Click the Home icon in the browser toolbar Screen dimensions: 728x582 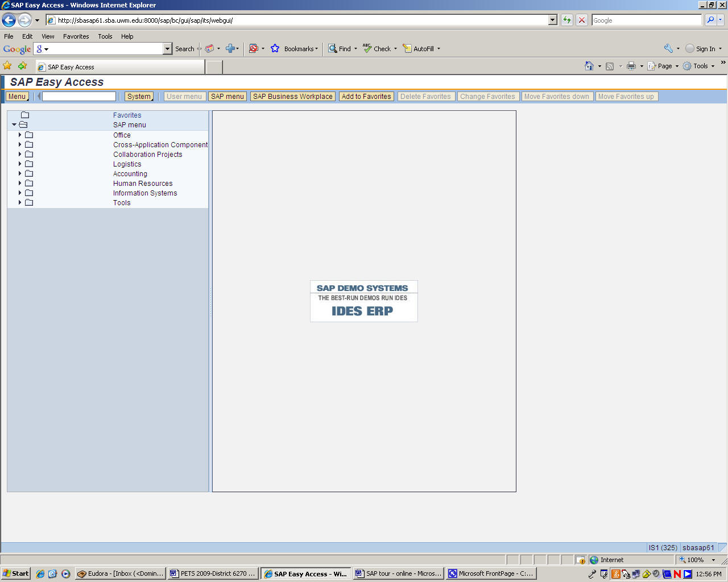click(589, 66)
